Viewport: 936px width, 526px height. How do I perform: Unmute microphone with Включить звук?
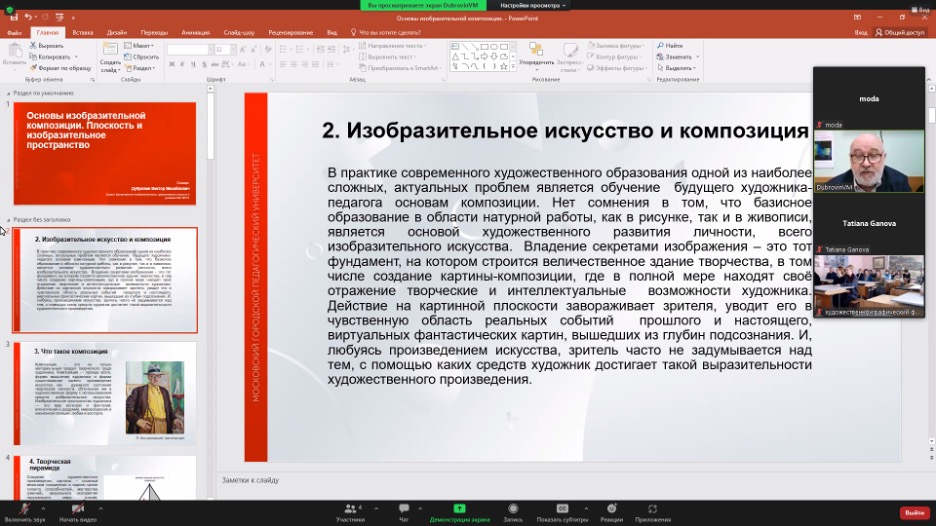[x=23, y=510]
